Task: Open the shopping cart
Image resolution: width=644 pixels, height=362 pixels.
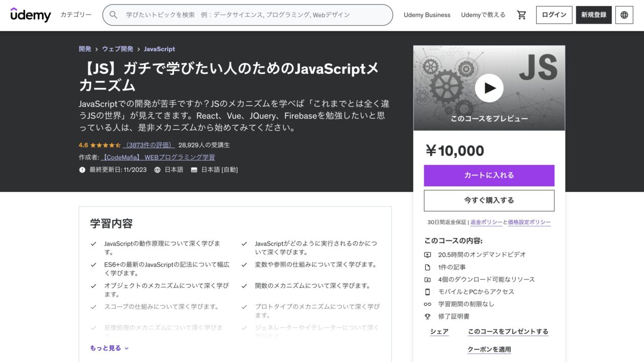Action: [521, 15]
